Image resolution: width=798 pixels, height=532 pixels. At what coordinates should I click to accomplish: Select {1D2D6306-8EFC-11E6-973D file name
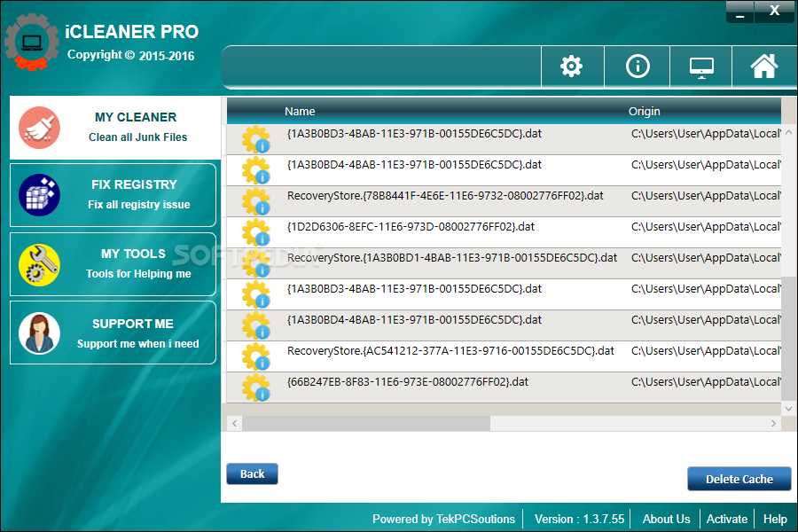pos(411,227)
